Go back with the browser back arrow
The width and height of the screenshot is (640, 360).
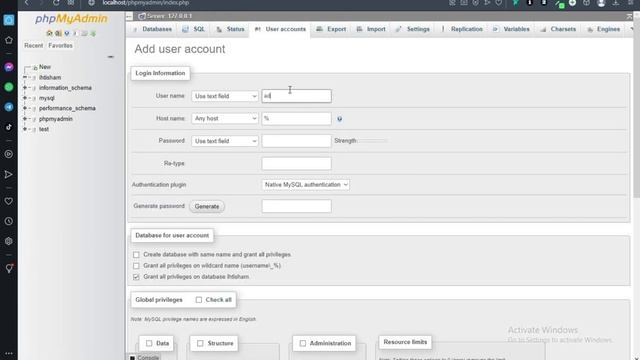pos(27,3)
